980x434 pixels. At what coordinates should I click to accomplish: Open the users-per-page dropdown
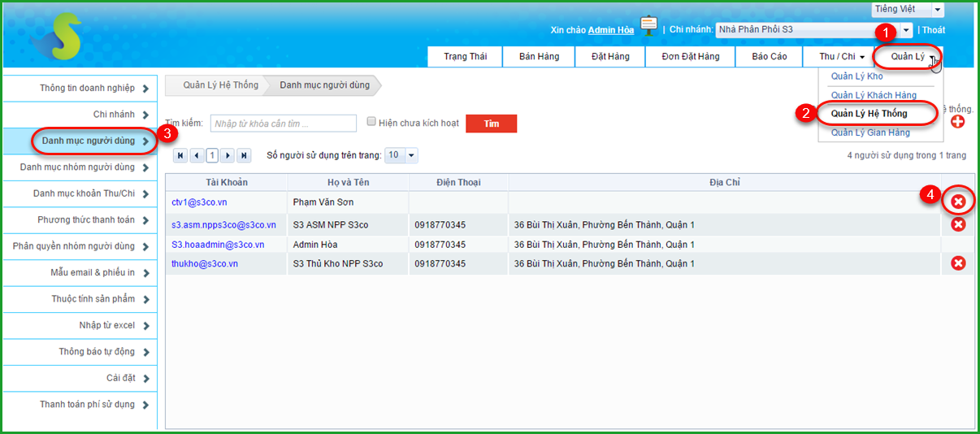pos(401,155)
